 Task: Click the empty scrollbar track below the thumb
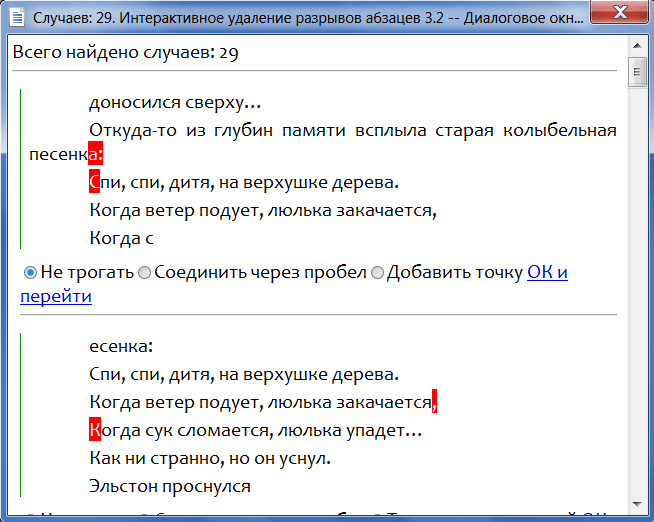(x=636, y=300)
